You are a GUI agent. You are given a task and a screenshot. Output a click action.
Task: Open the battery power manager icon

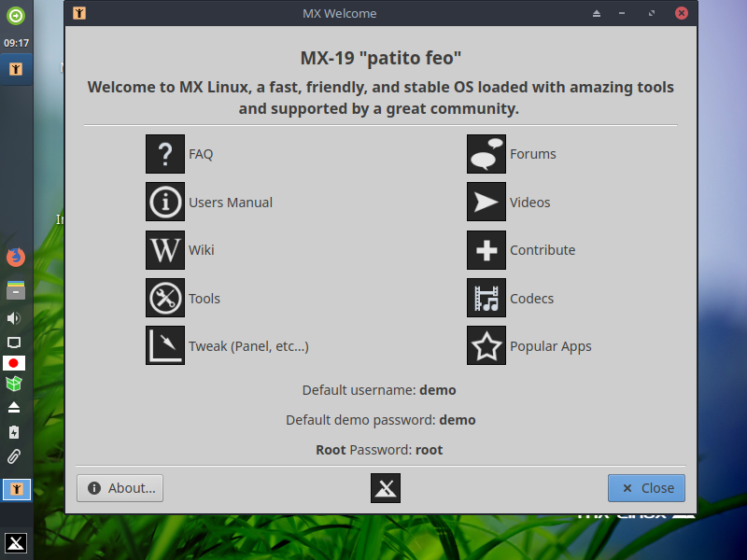click(x=14, y=432)
